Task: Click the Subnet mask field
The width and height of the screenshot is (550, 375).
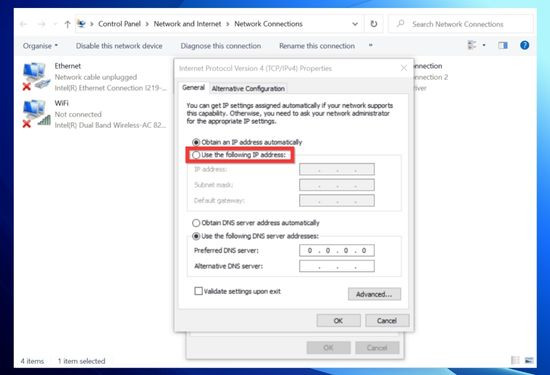Action: coord(337,185)
